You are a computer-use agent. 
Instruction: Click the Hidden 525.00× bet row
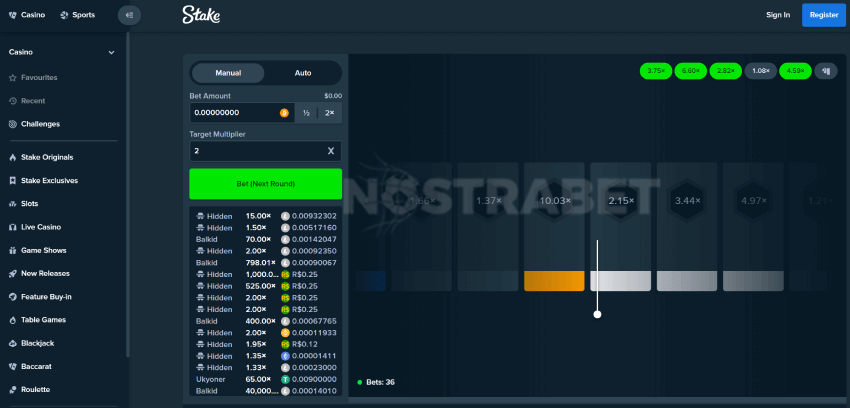pyautogui.click(x=266, y=286)
